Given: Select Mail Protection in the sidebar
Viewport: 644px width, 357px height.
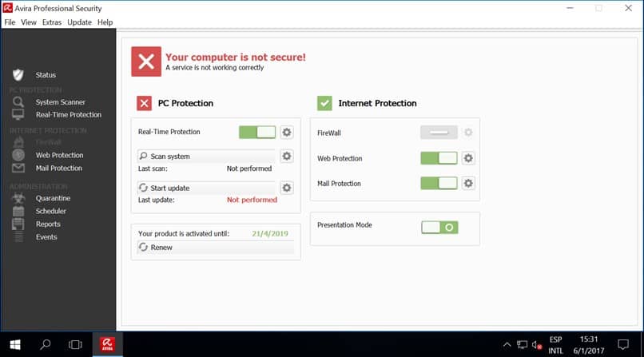Looking at the screenshot, I should 59,168.
